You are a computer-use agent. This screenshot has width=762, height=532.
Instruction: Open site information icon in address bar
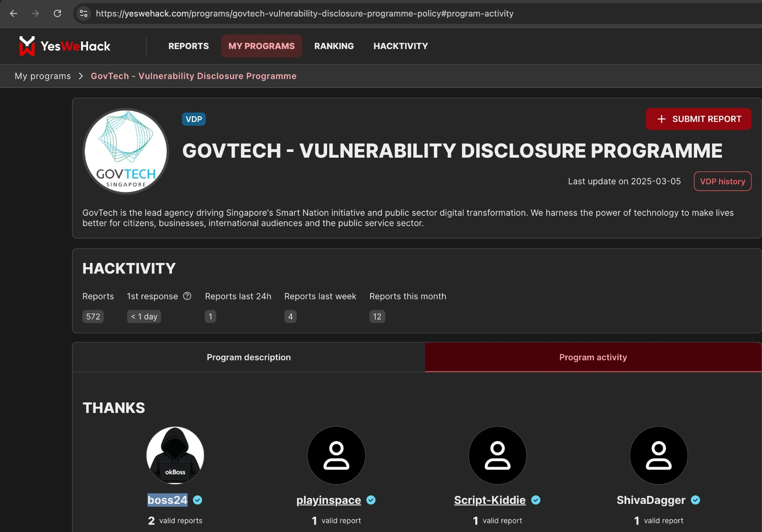coord(84,13)
